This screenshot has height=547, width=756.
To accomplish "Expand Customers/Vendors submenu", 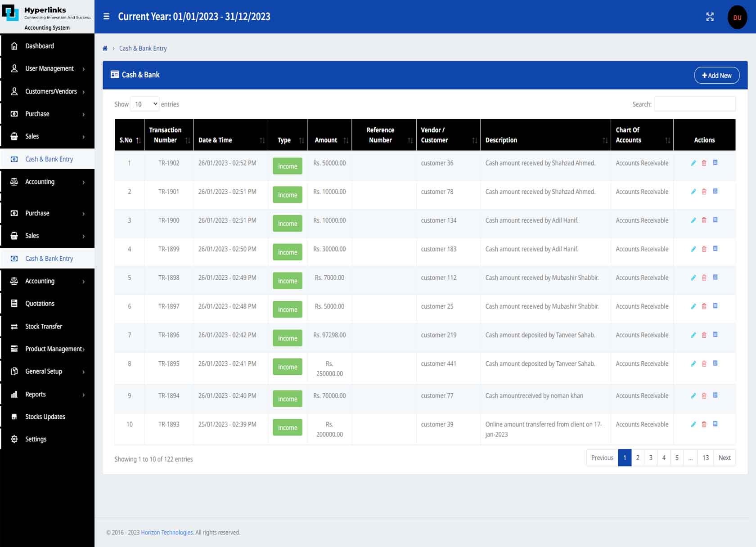I will tap(47, 91).
